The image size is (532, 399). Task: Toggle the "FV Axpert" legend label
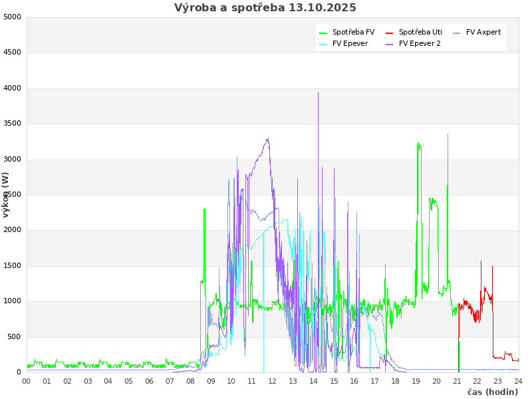coord(483,32)
